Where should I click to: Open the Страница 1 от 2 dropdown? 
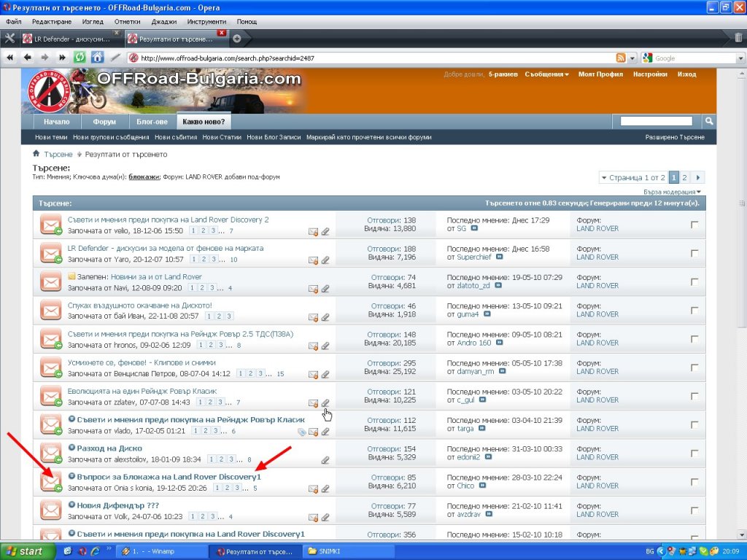click(x=633, y=178)
